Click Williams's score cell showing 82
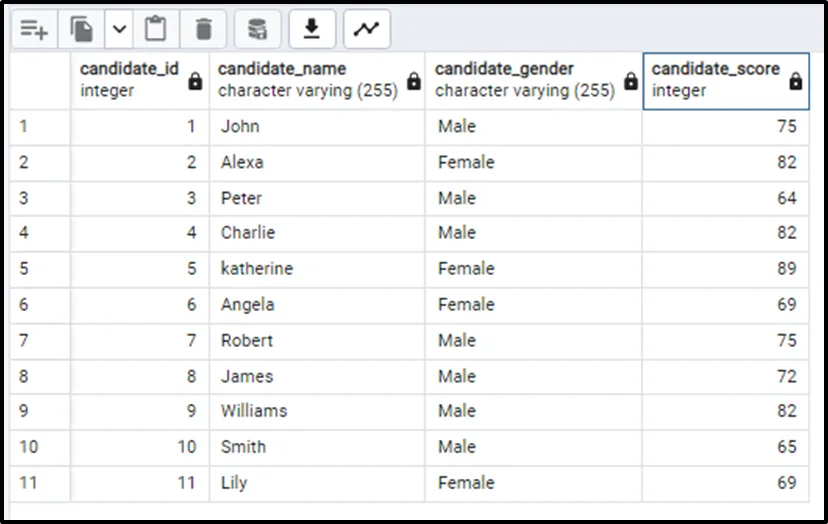The height and width of the screenshot is (524, 828). click(725, 411)
